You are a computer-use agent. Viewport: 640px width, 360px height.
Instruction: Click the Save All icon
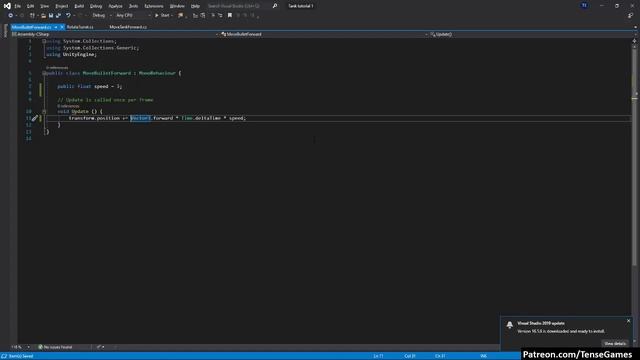(x=58, y=16)
